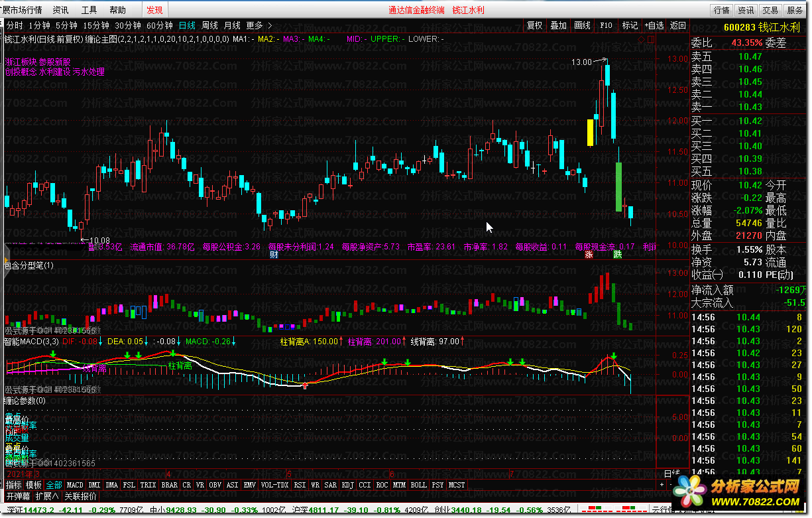Select the EMV indicator tab

click(249, 485)
